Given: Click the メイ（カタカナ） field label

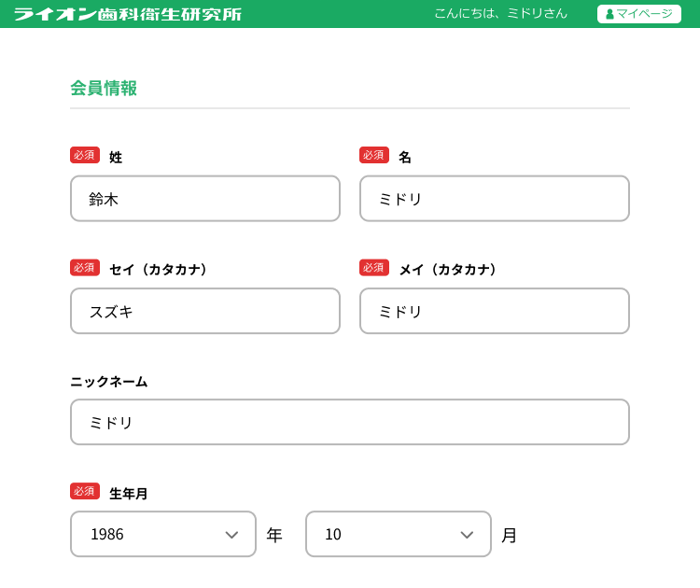Looking at the screenshot, I should pyautogui.click(x=449, y=269).
